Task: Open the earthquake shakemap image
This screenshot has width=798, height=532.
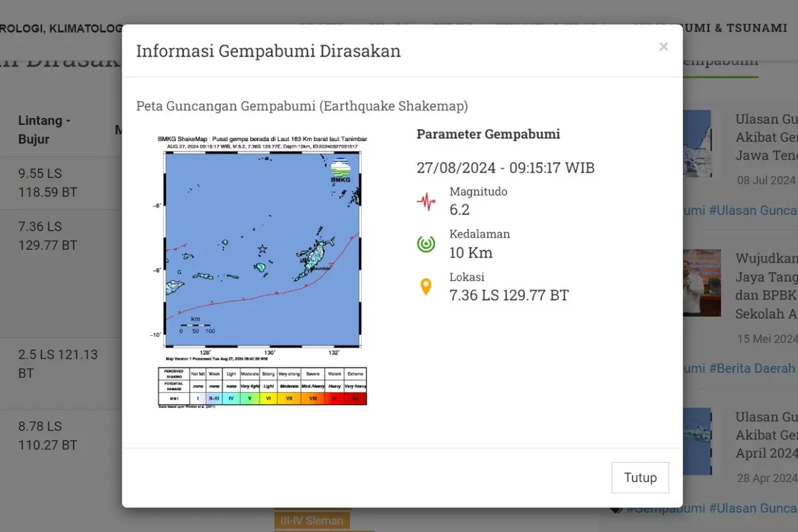Action: point(262,271)
